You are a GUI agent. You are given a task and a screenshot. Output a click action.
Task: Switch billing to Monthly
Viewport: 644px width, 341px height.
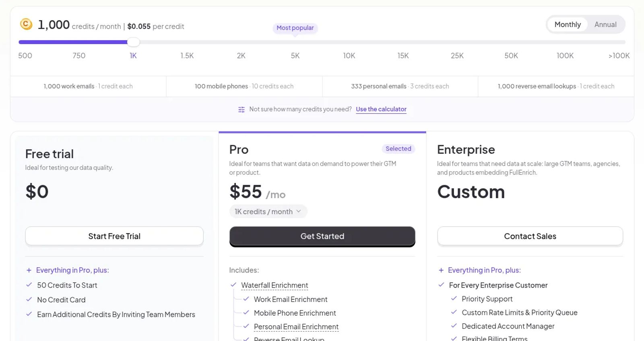568,25
